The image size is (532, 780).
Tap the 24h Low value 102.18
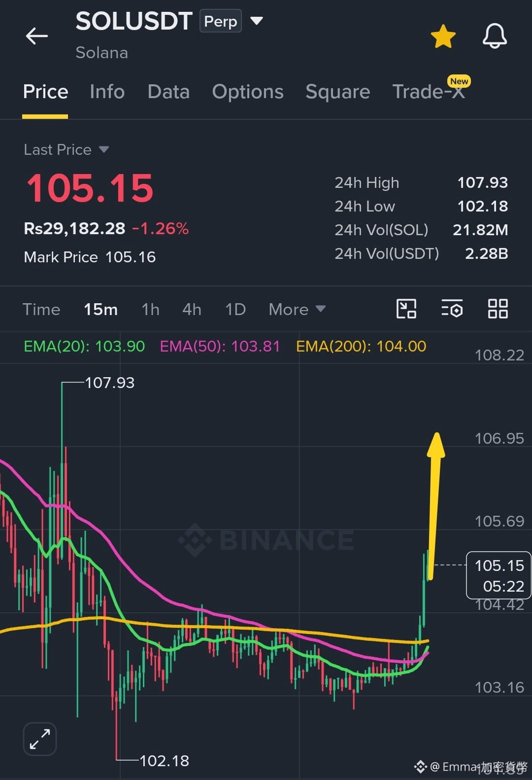(482, 206)
